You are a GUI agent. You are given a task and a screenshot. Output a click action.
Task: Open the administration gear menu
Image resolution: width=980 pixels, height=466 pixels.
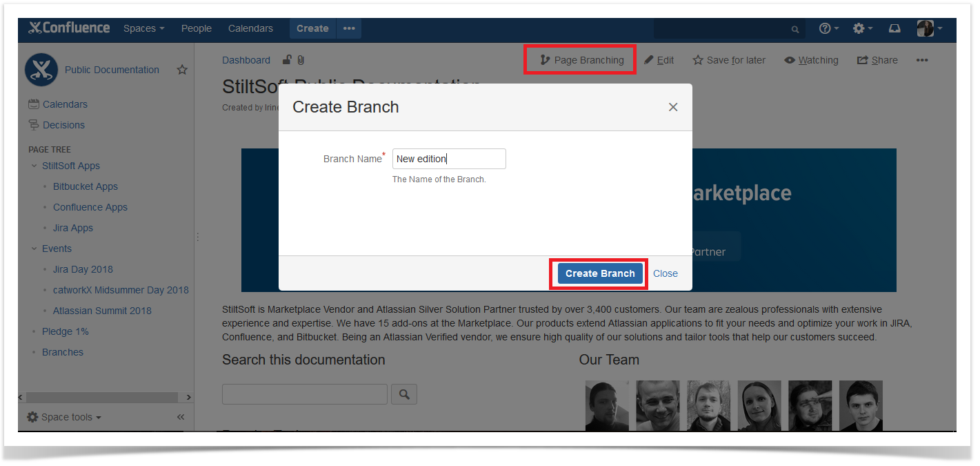[x=862, y=28]
